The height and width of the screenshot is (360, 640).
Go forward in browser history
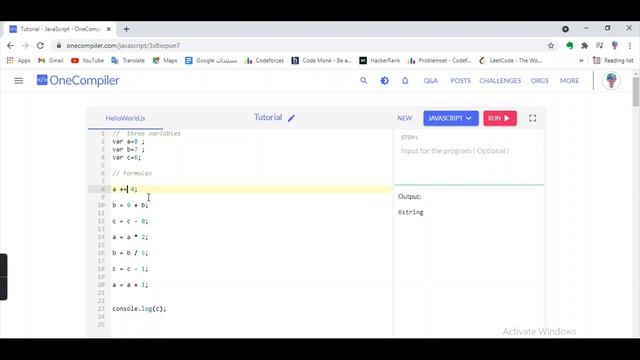tap(25, 45)
